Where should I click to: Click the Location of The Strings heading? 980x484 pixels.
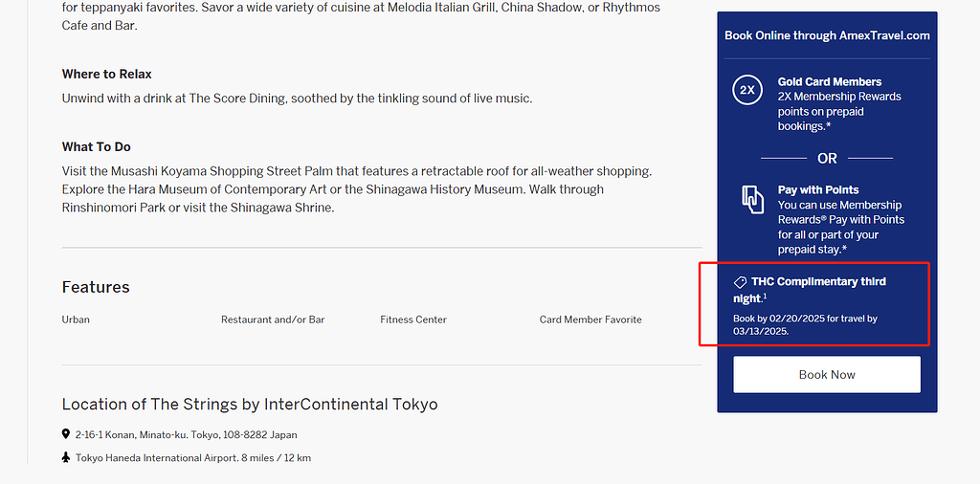point(250,404)
